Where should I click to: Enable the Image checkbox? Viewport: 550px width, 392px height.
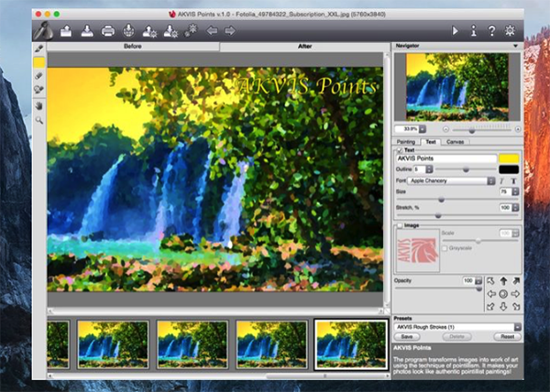pyautogui.click(x=400, y=225)
